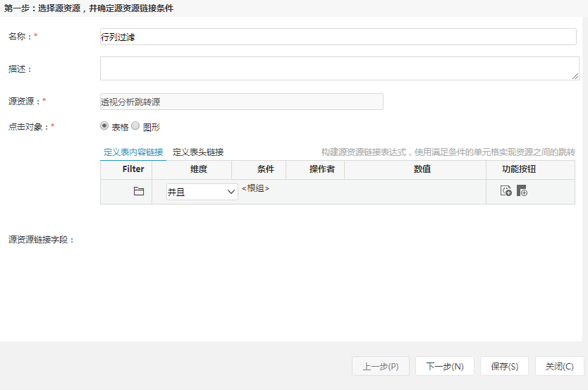588x390 pixels.
Task: Switch to 定义表内容链接 tab
Action: tap(133, 152)
